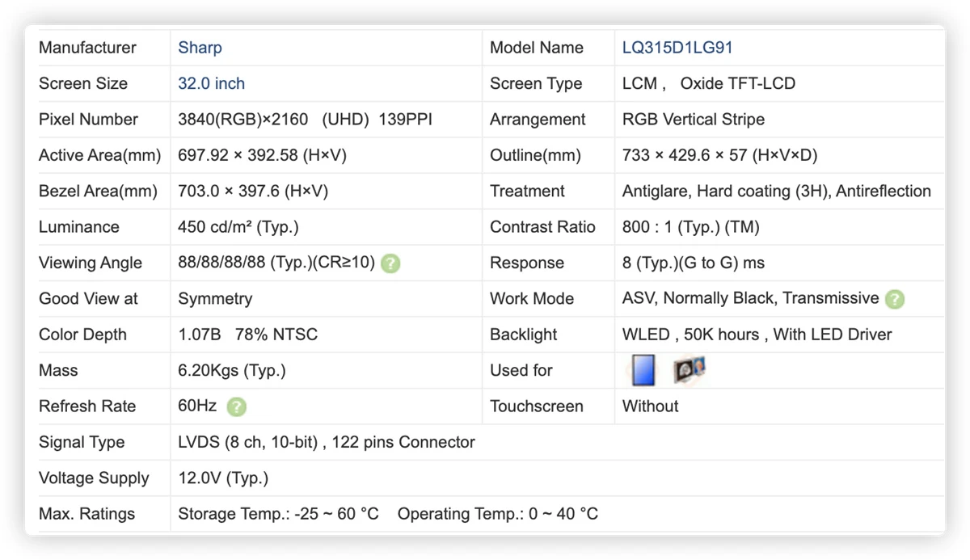This screenshot has height=560, width=970.
Task: Click the Touchscreen label
Action: point(537,406)
